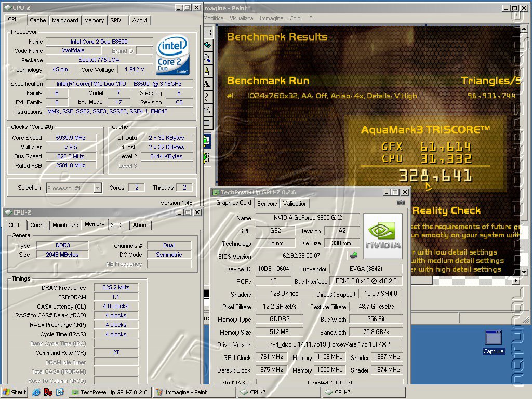This screenshot has height=399, width=532.
Task: Switch to CPU tab in lower CPU-Z
Action: pos(14,225)
